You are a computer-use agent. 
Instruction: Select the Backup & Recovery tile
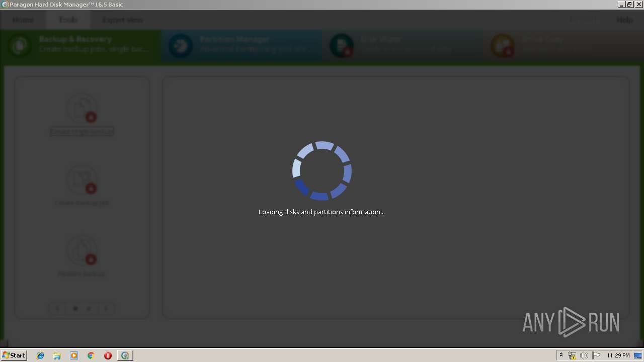coord(80,46)
